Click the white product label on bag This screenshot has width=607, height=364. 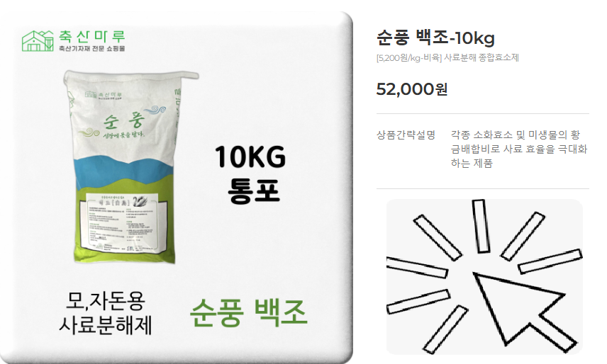click(x=120, y=222)
